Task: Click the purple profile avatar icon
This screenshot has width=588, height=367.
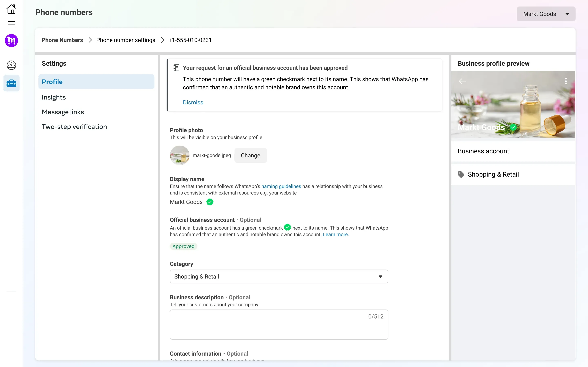Action: coord(11,40)
